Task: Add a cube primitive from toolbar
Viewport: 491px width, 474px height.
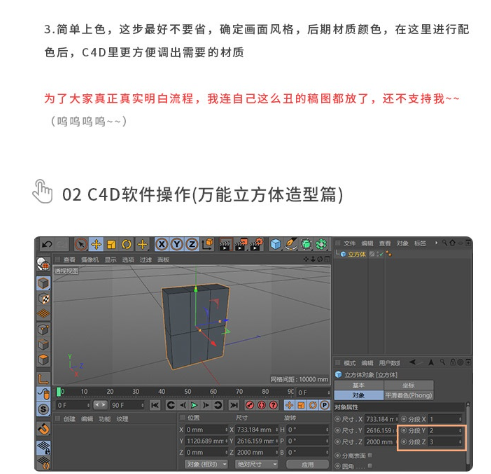Action: coord(275,244)
